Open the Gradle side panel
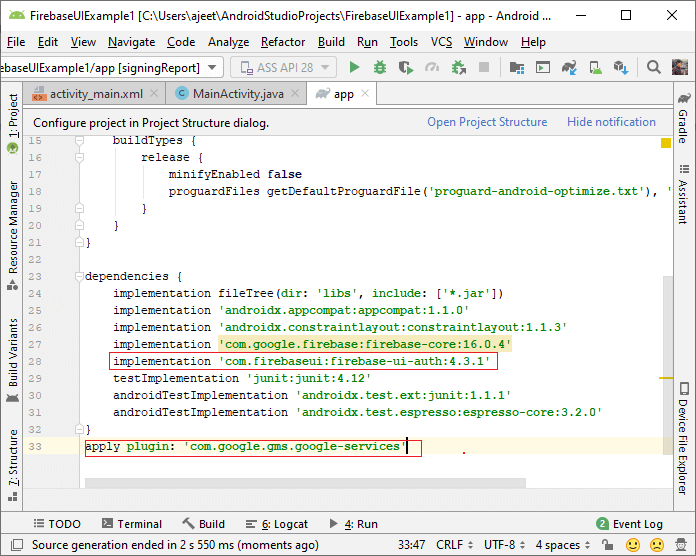Viewport: 696px width, 556px height. pos(684,118)
